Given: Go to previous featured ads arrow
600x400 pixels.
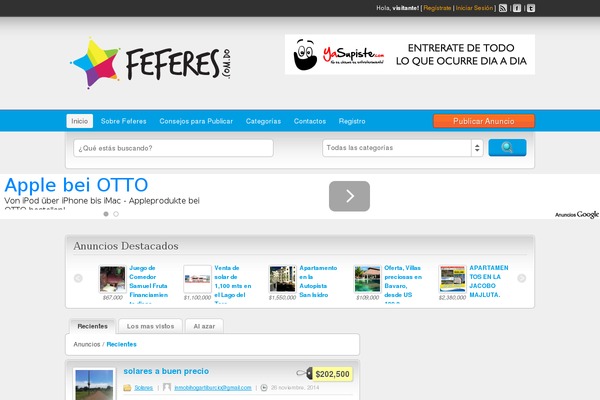Looking at the screenshot, I should tap(78, 278).
